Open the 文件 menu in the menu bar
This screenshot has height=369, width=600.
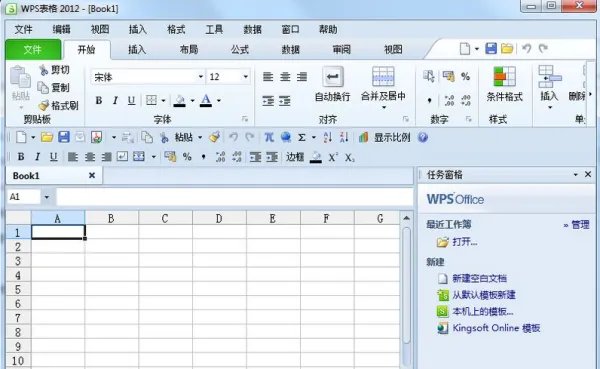click(23, 29)
